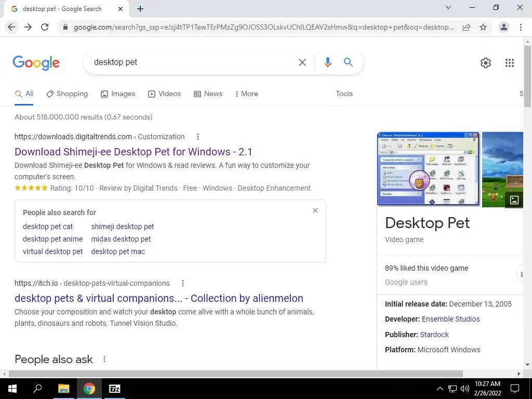Screen dimensions: 532x399
Task: Open 7-Zip from the taskbar
Action: [115, 389]
